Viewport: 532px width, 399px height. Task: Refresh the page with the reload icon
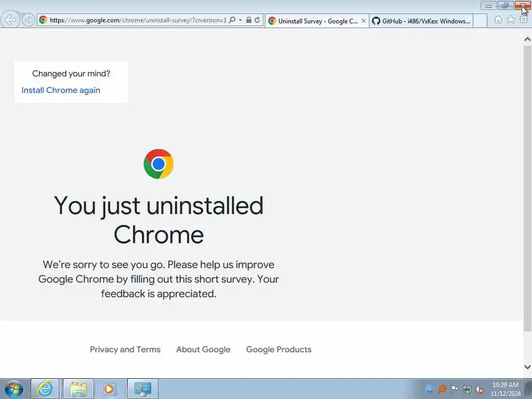[258, 20]
